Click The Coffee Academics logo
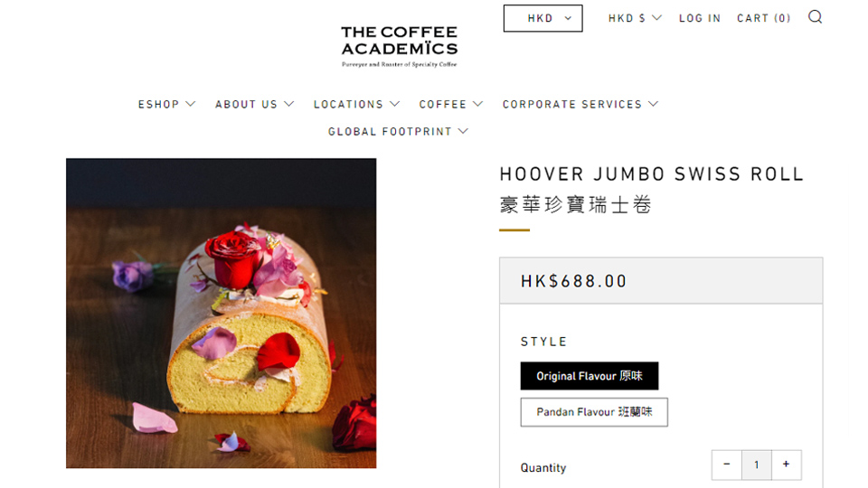Screen dimensions: 868x488 (399, 46)
